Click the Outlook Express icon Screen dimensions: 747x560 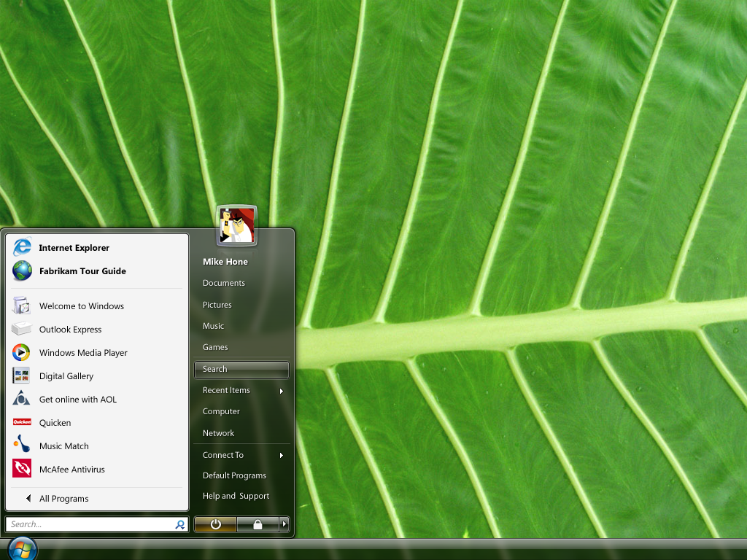tap(21, 329)
